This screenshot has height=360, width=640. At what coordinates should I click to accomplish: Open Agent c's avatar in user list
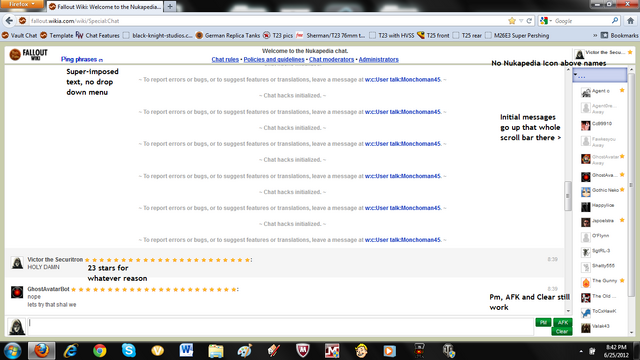(x=586, y=92)
